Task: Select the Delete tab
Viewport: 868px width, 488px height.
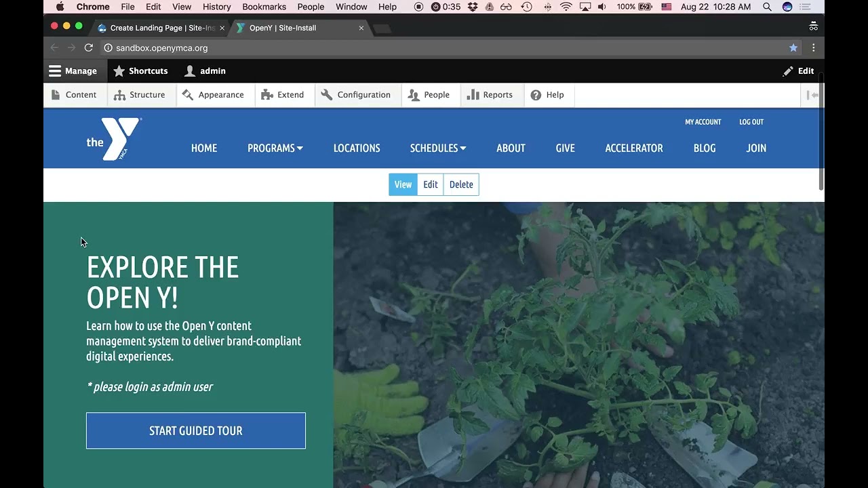Action: tap(461, 184)
